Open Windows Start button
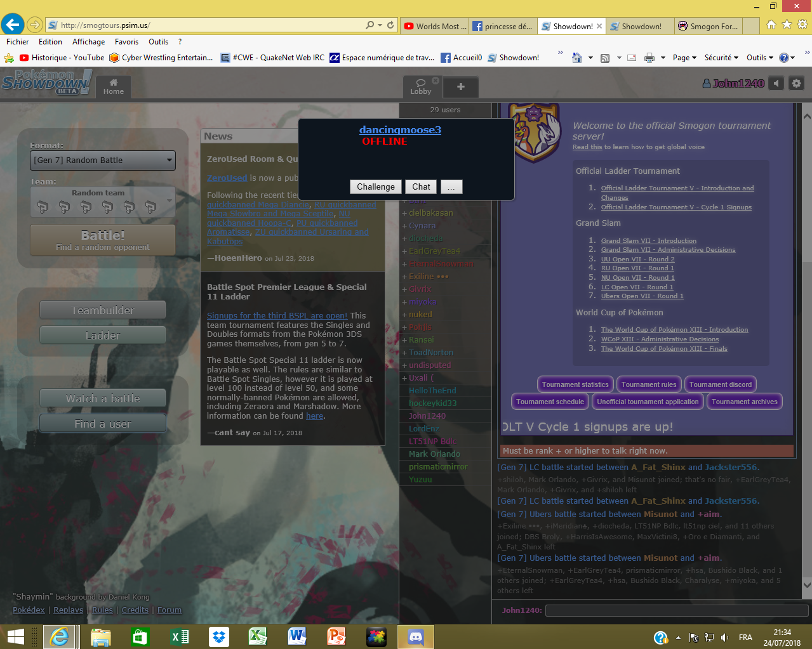 15,637
